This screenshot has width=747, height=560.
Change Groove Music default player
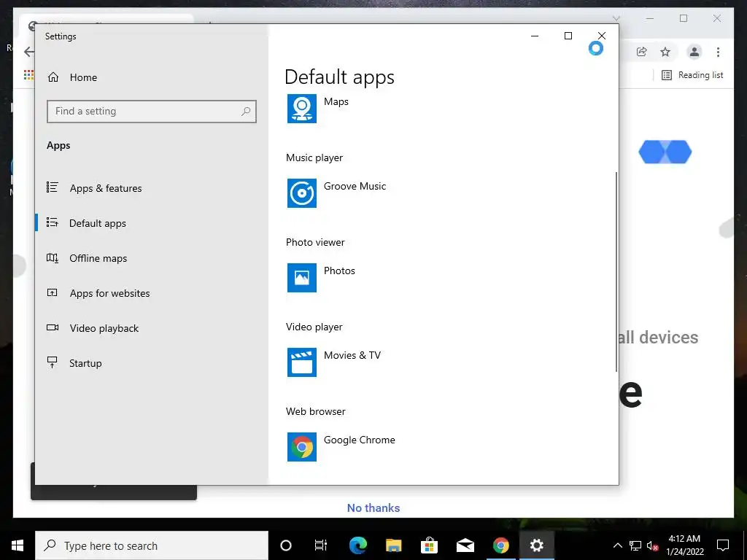click(x=355, y=186)
